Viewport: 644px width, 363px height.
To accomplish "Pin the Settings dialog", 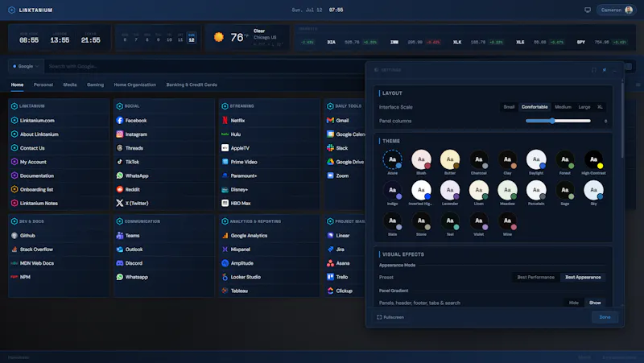I will (605, 70).
